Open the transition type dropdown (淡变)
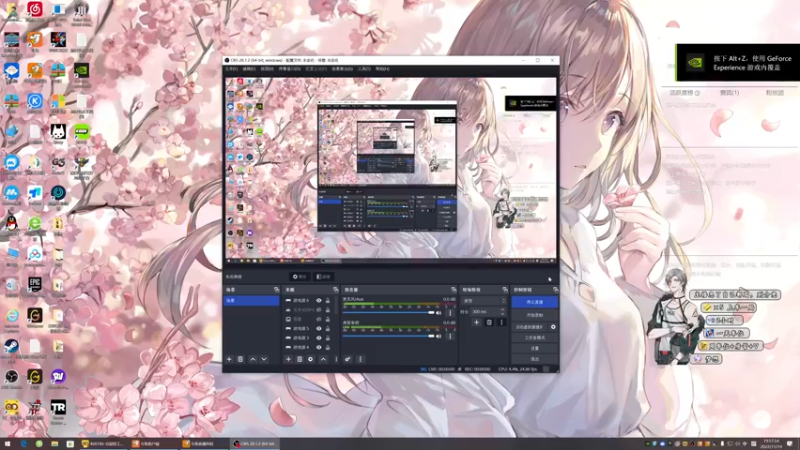The image size is (800, 450). pos(484,301)
